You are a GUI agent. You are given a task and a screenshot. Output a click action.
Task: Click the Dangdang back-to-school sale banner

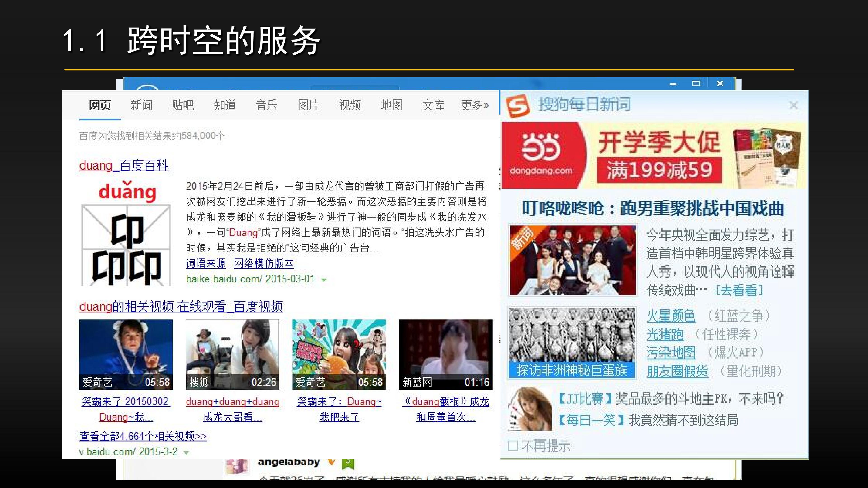click(x=654, y=155)
